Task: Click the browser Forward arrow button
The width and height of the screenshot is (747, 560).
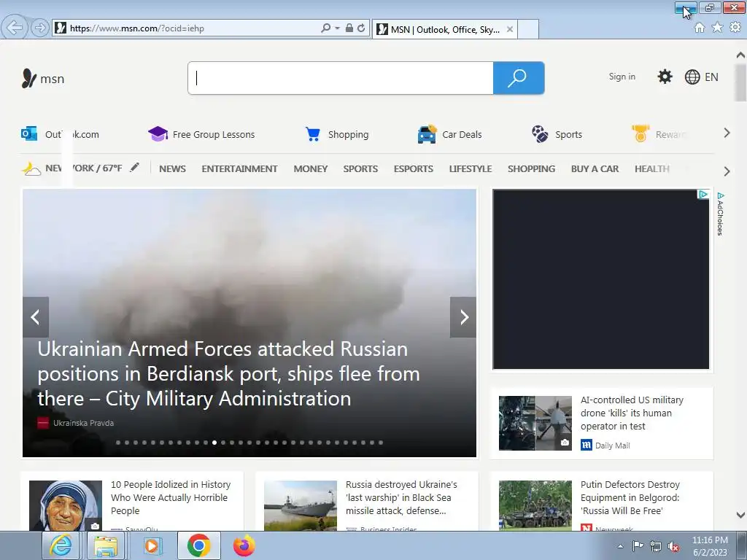Action: (x=40, y=28)
